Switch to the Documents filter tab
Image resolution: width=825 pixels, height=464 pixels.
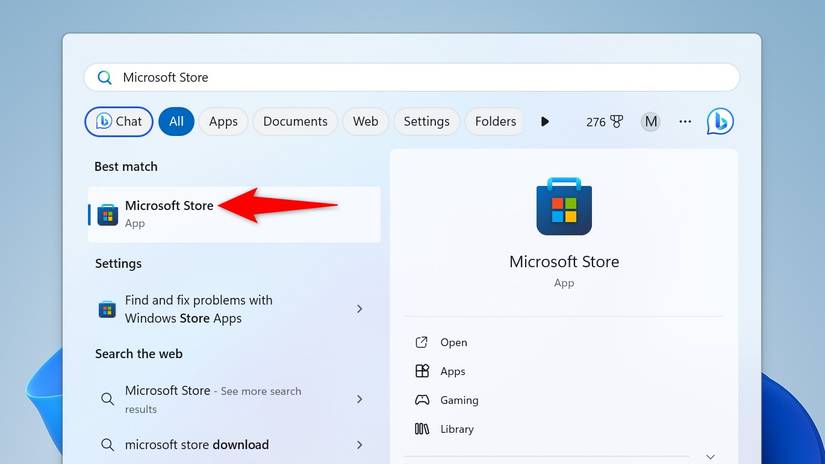coord(295,121)
